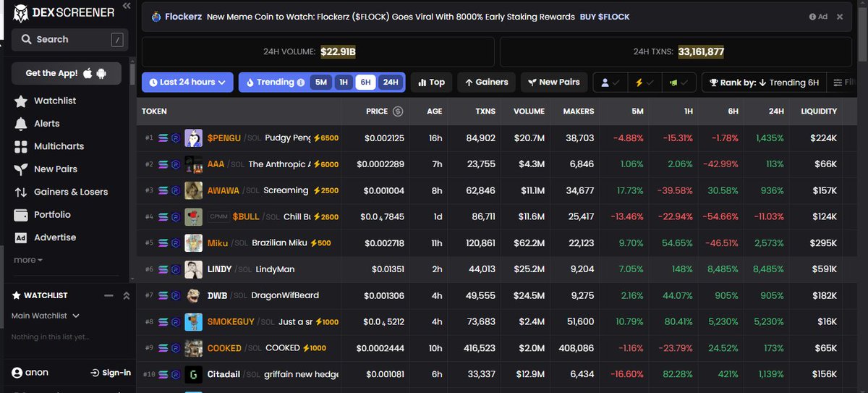
Task: Click the Apple app download icon
Action: [x=88, y=73]
